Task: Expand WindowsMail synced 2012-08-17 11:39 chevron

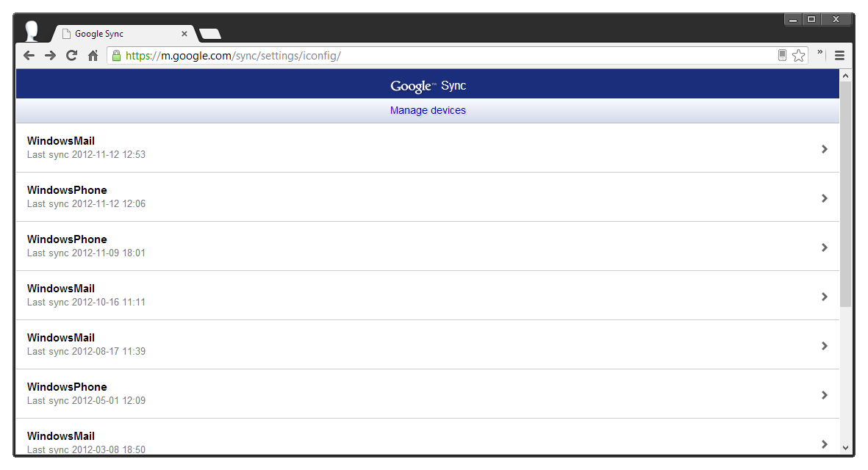Action: [824, 346]
